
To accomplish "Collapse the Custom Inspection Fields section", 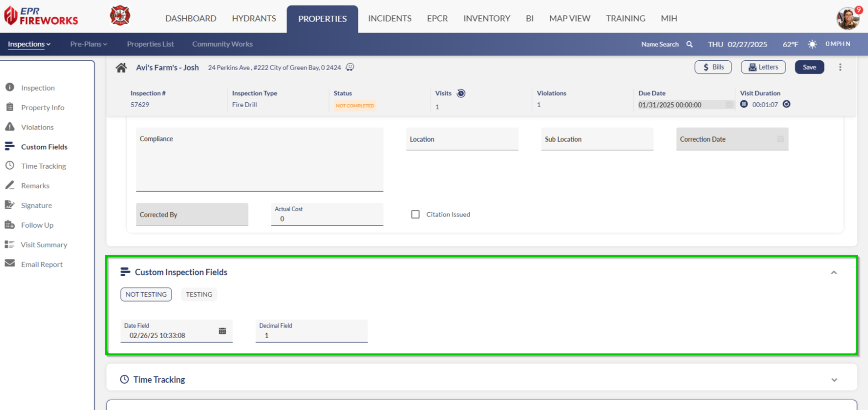I will click(x=833, y=273).
